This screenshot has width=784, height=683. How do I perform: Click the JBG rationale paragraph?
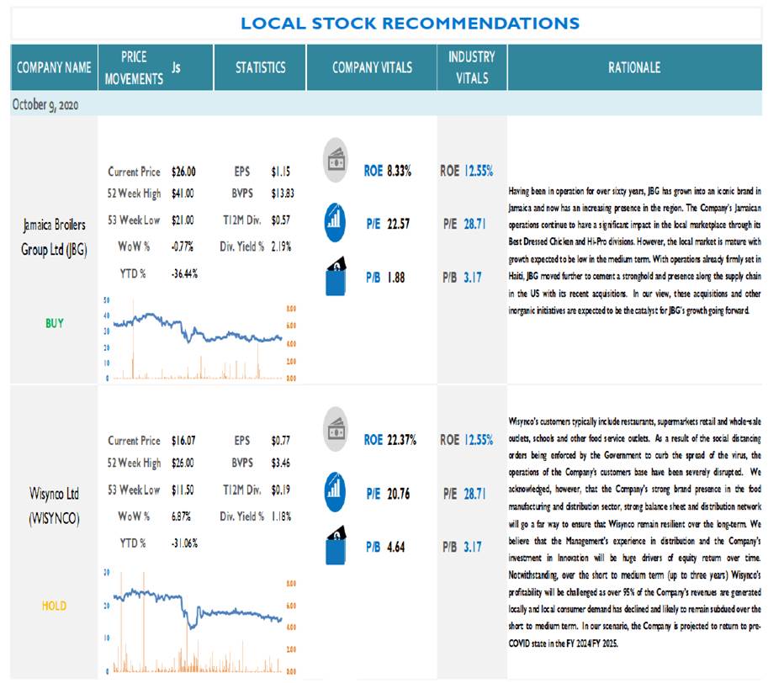(x=634, y=251)
